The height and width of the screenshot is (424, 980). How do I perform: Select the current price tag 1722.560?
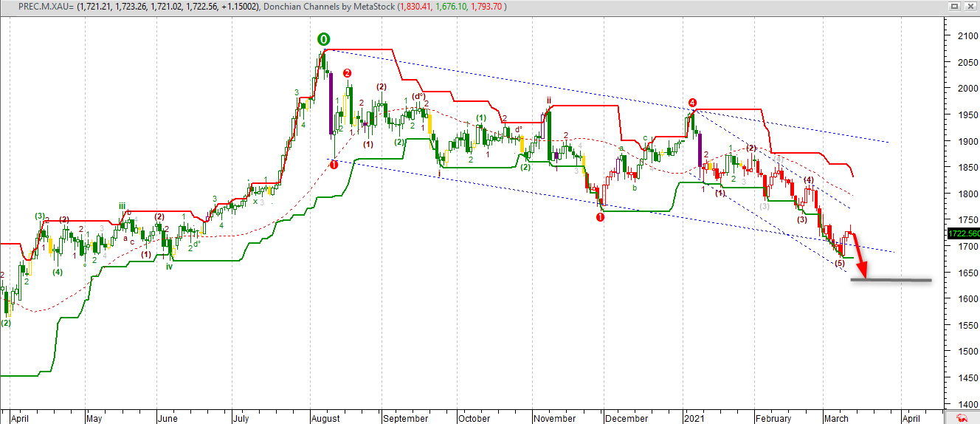(x=962, y=233)
